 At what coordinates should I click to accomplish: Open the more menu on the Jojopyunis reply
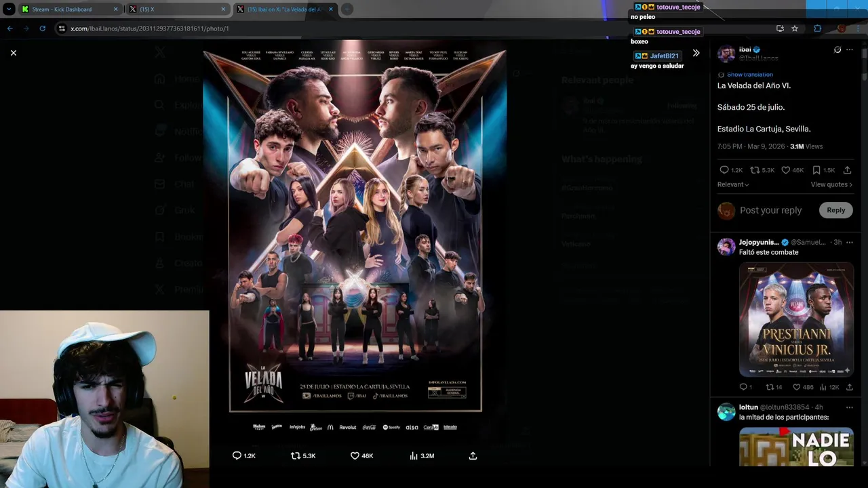point(849,242)
